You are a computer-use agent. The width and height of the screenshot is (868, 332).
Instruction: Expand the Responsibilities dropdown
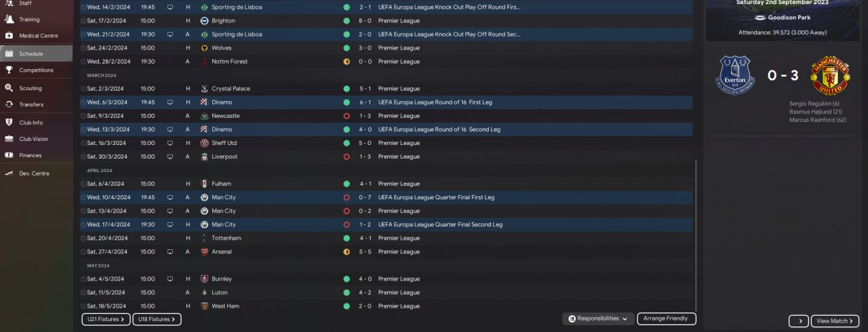[x=598, y=318]
